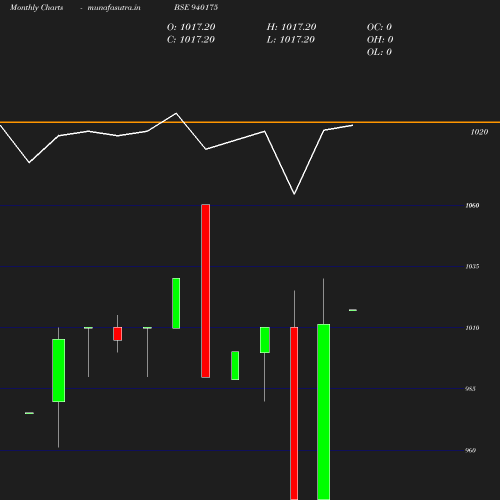Click the 'Monthly Charts' title text
The image size is (500, 500).
click(36, 8)
